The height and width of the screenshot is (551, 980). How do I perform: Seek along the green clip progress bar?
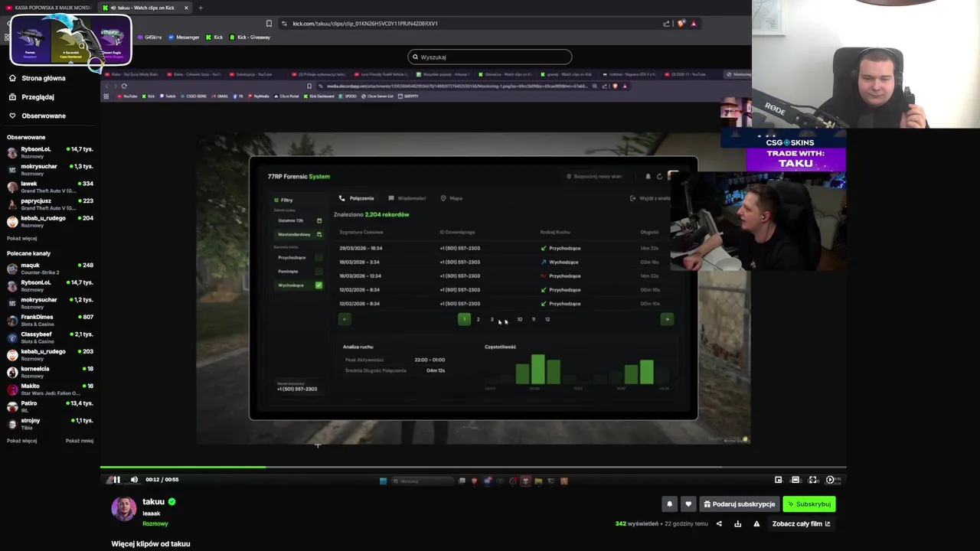click(473, 467)
